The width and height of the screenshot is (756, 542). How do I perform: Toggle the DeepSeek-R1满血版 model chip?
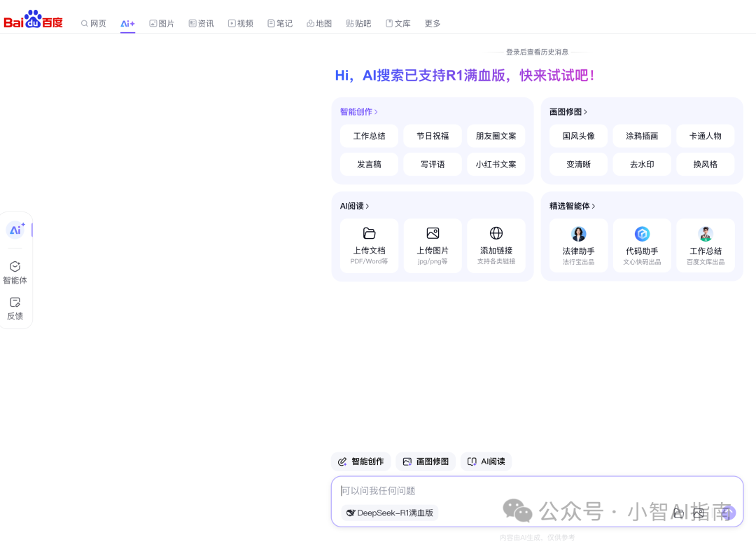tap(390, 513)
